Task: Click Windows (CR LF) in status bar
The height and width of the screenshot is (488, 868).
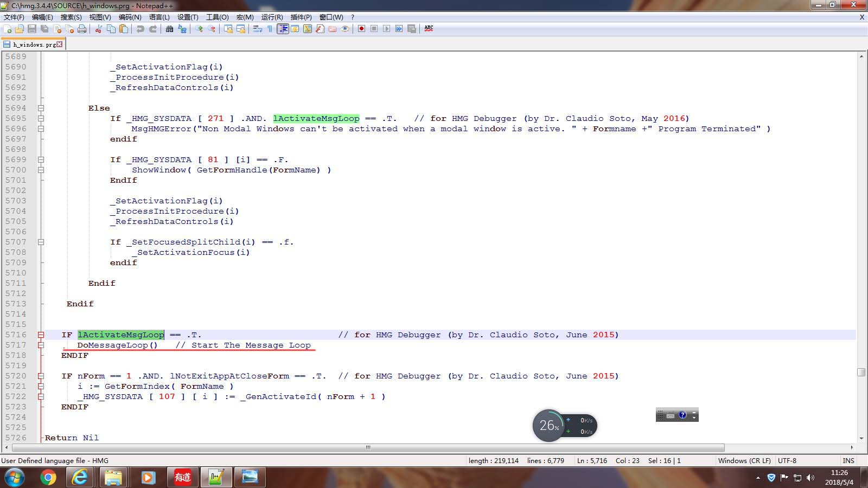Action: [x=744, y=460]
